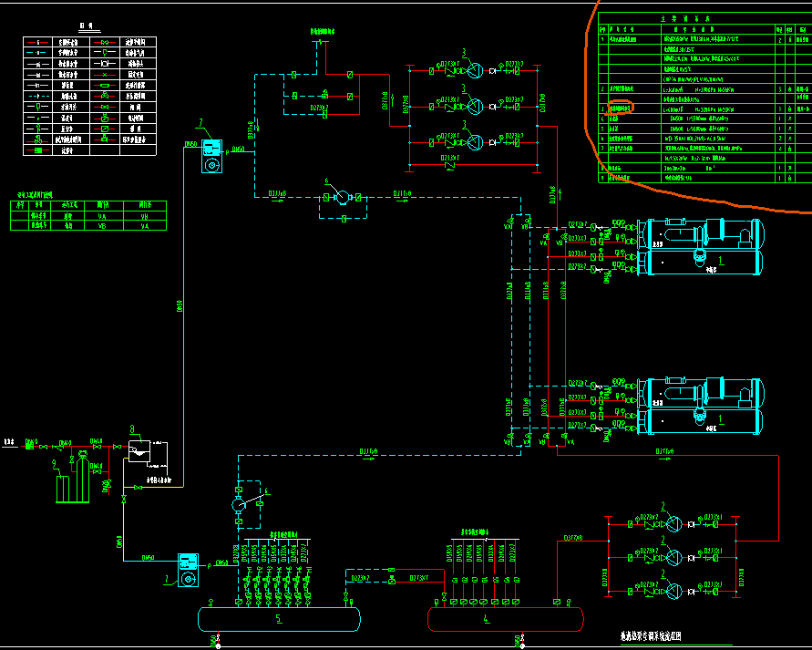
Task: Select the upper chiller unit labeled 1
Action: pyautogui.click(x=702, y=247)
